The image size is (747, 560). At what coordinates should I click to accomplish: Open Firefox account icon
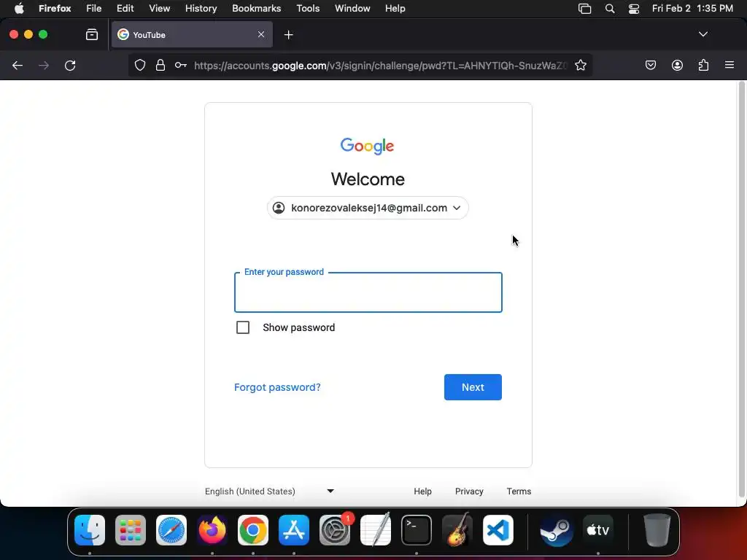coord(677,65)
